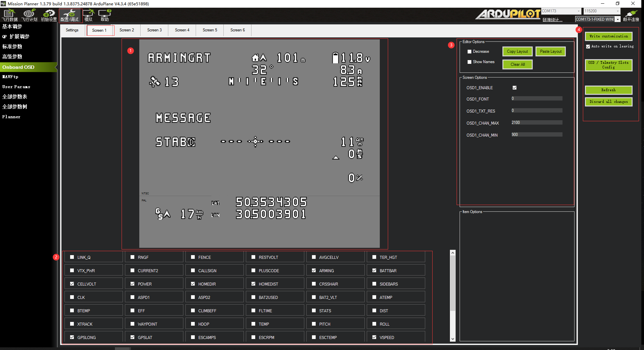This screenshot has width=644, height=350.
Task: Open the 飞行数据 flight data view
Action: tap(10, 15)
